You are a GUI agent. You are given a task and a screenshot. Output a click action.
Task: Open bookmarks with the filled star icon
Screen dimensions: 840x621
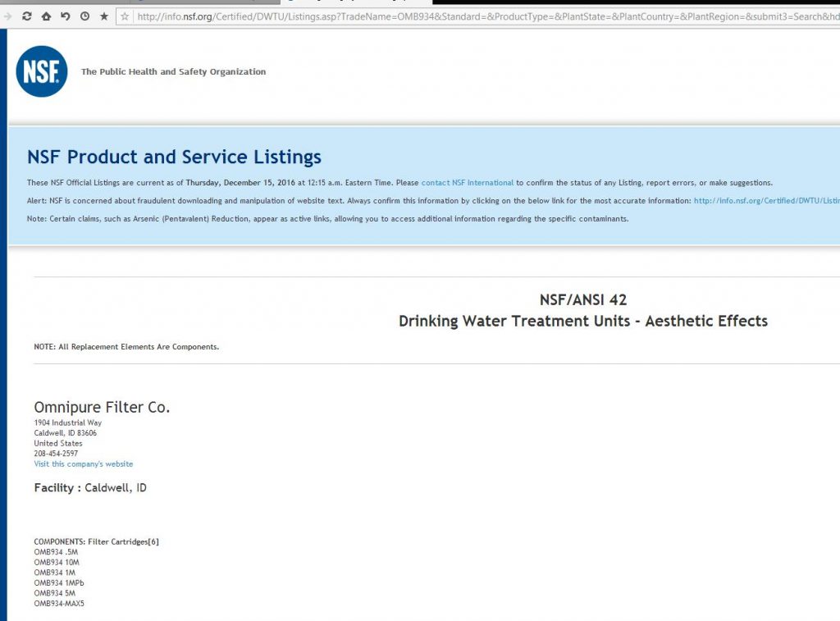[x=104, y=16]
